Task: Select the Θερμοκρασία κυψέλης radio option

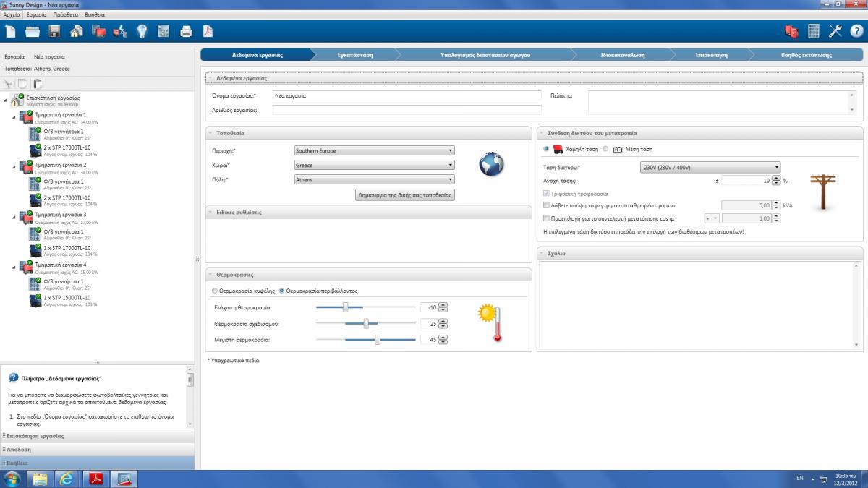Action: tap(214, 291)
